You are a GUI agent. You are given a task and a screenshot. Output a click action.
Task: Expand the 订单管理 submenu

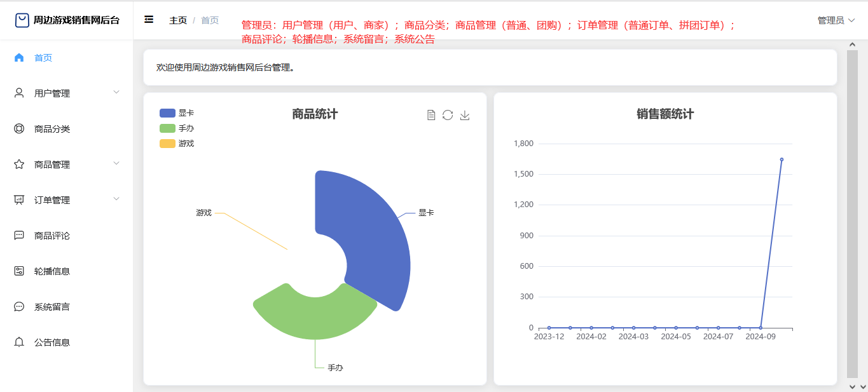[x=116, y=199]
